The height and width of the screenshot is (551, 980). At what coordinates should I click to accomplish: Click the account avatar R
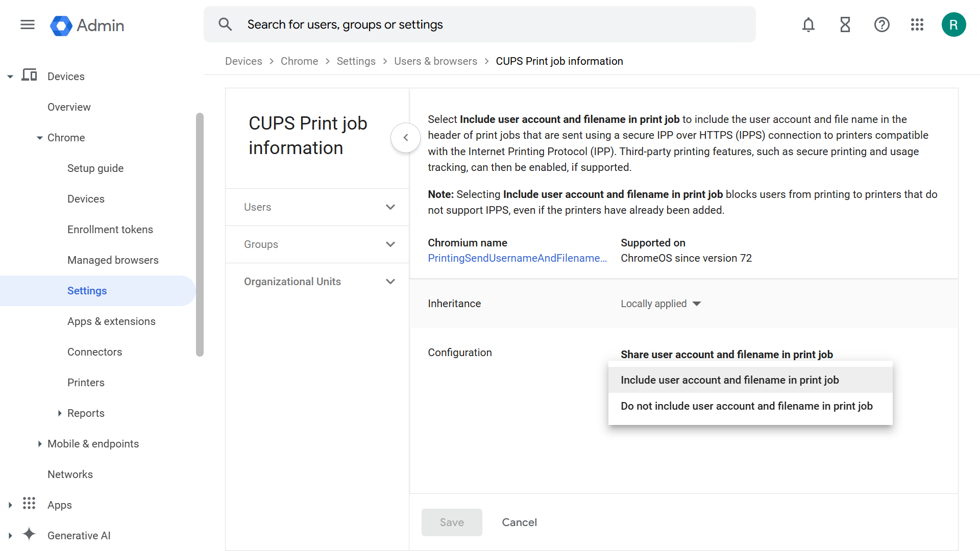pyautogui.click(x=953, y=24)
